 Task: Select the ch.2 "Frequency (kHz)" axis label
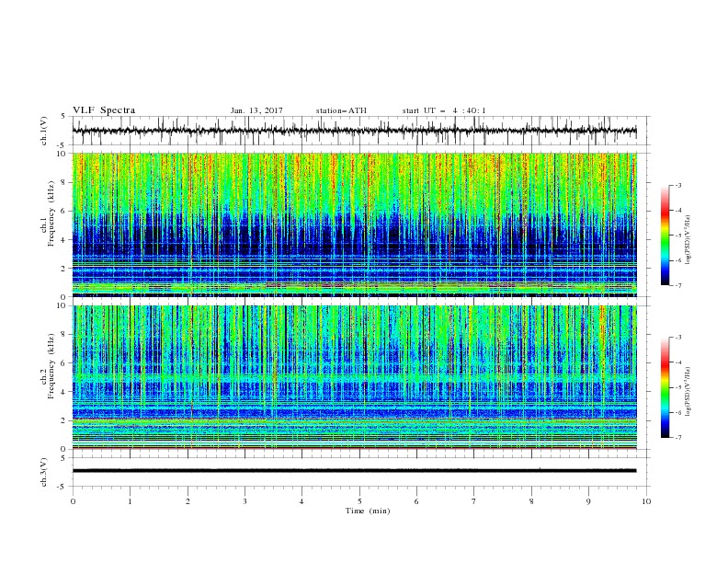click(x=51, y=366)
